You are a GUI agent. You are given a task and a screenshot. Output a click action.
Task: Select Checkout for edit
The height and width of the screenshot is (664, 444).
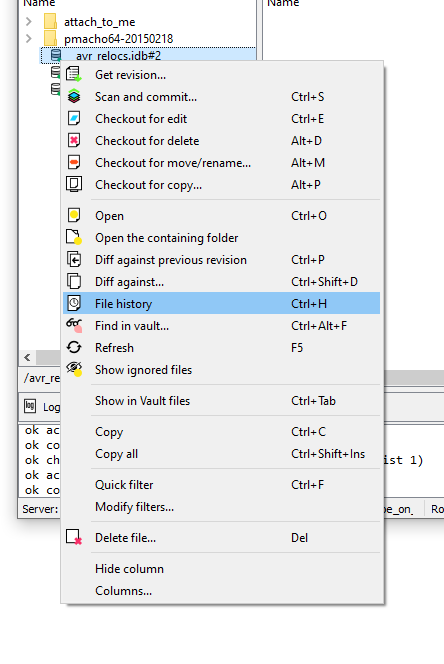pyautogui.click(x=221, y=119)
